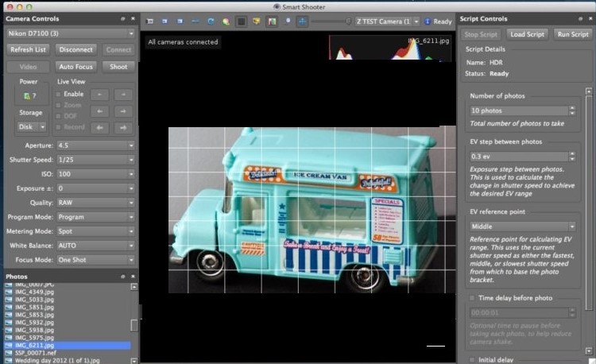Open the Metering Mode Spot dropdown

(x=96, y=231)
